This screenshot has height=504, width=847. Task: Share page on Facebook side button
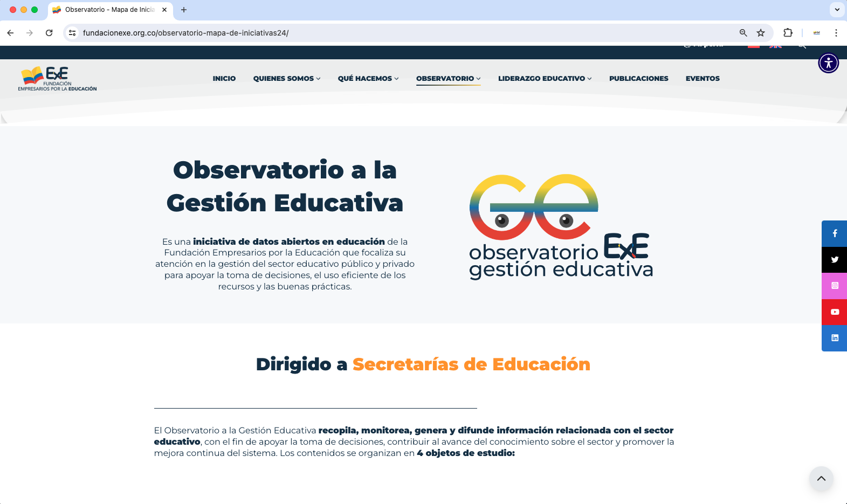pos(834,233)
